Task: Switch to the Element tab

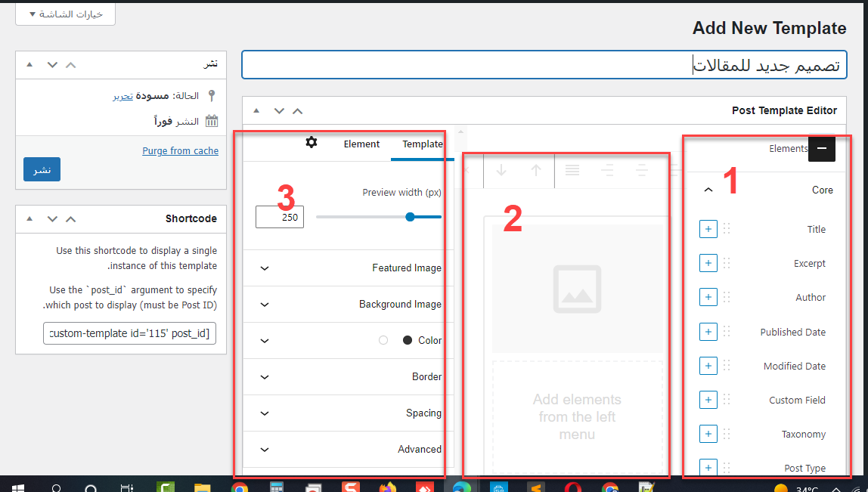Action: (x=361, y=144)
